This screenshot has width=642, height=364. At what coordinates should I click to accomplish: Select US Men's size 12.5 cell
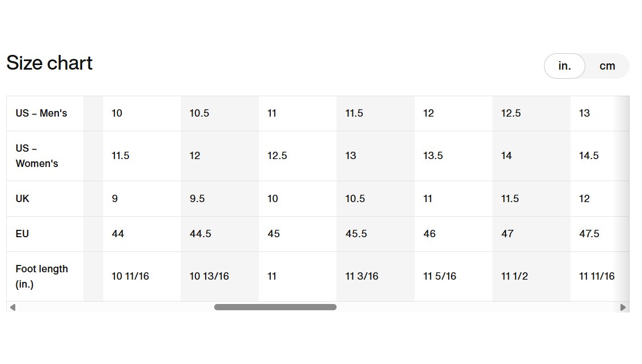(x=532, y=113)
